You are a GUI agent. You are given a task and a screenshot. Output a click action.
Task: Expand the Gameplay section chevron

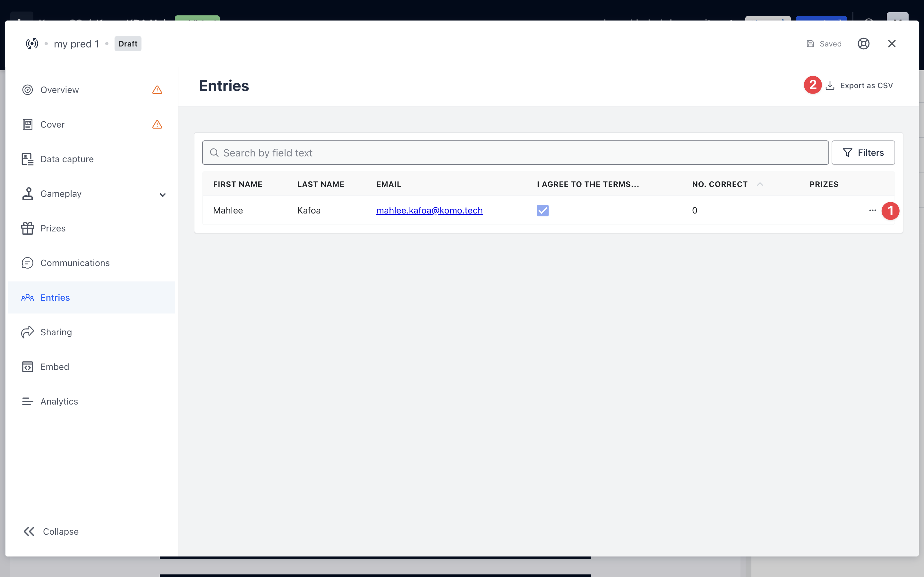(x=162, y=195)
